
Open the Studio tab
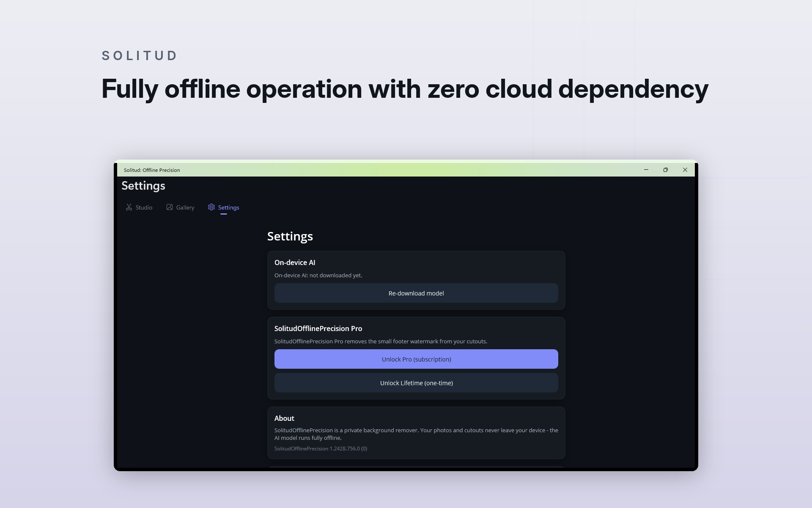[x=139, y=207]
